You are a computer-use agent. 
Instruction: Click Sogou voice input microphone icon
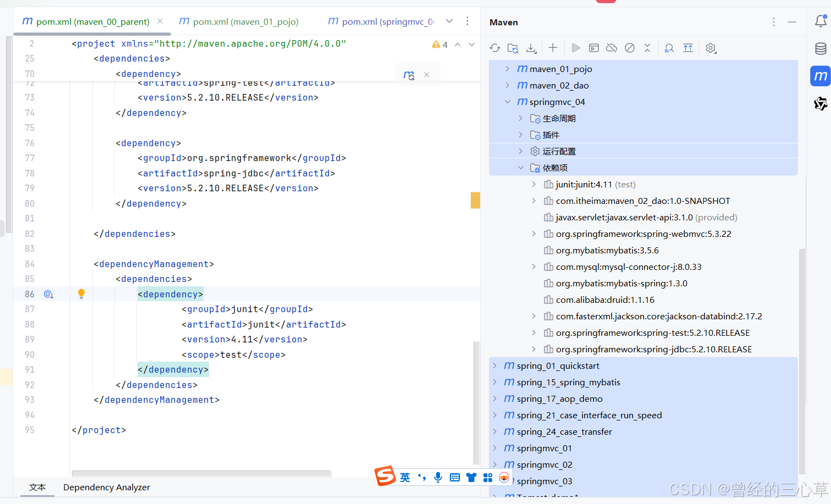[x=438, y=477]
